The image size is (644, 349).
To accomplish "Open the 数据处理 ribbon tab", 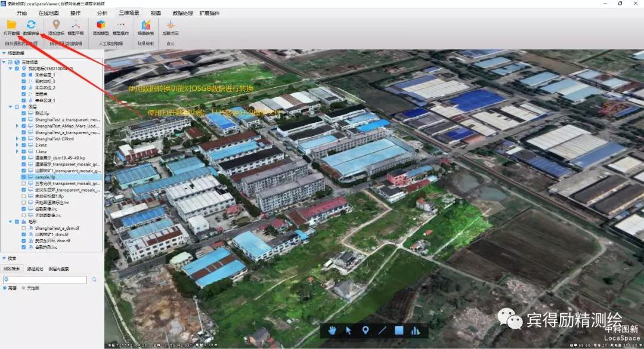I will point(182,13).
